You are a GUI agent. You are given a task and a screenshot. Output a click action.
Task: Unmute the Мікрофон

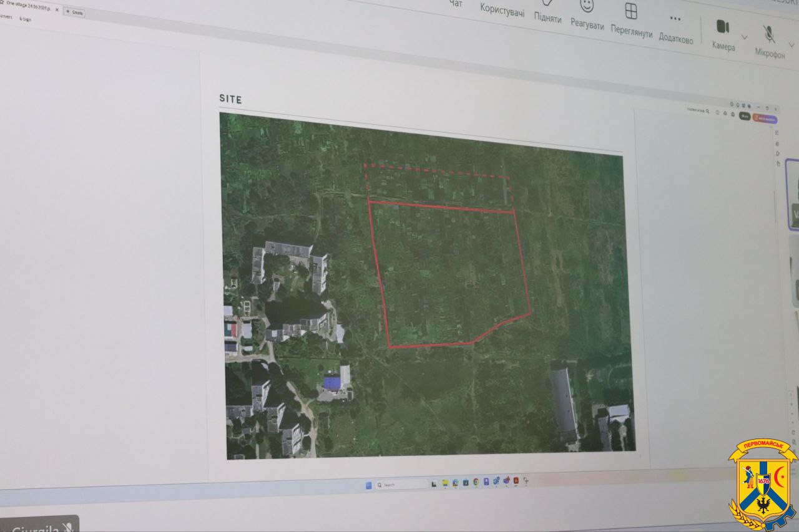[x=769, y=34]
